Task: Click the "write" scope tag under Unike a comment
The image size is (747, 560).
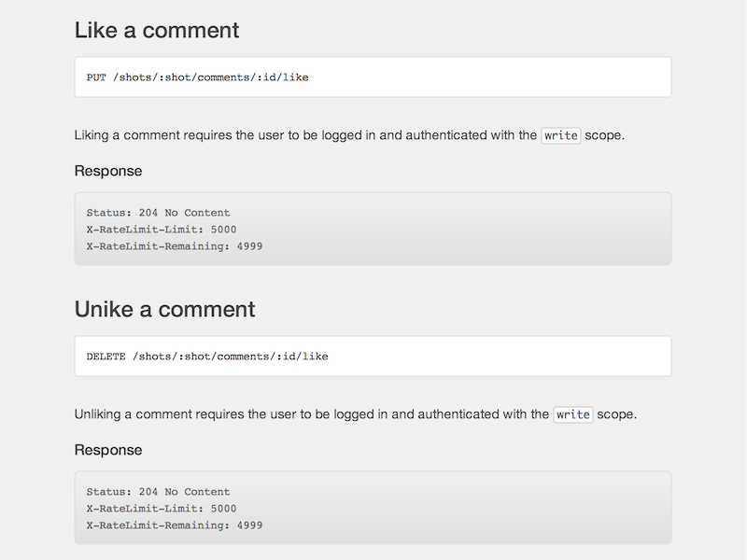Action: tap(573, 414)
